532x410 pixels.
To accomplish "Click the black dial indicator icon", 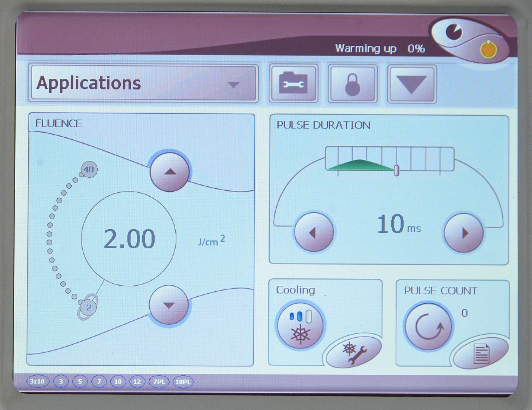I will [x=454, y=32].
